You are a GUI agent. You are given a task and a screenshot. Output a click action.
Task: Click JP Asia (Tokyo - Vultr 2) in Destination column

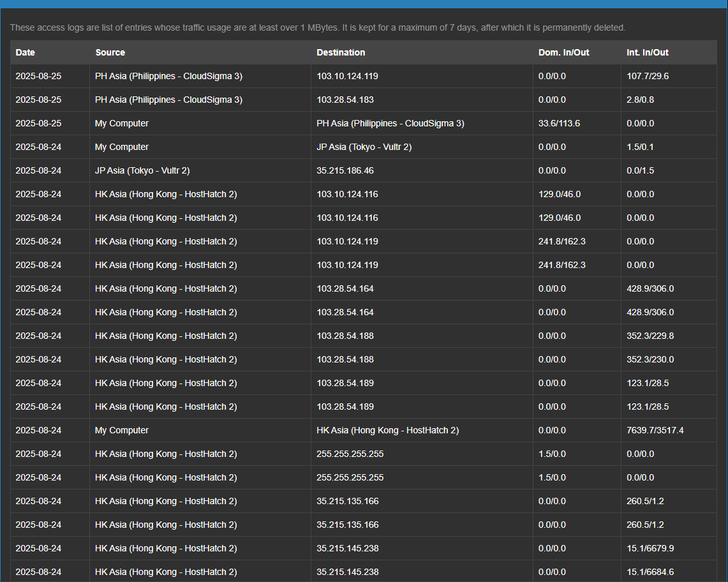[364, 147]
